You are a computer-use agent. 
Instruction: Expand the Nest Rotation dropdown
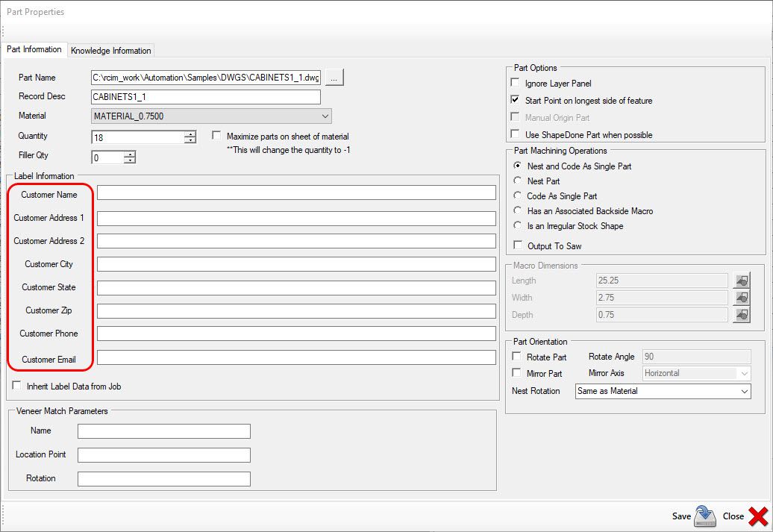pos(746,391)
